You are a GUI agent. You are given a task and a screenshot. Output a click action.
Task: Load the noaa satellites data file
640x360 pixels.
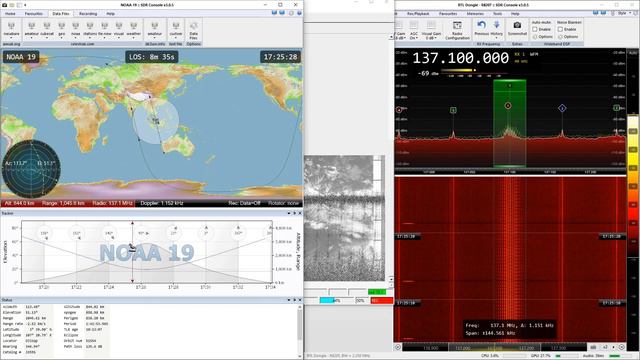click(x=76, y=29)
